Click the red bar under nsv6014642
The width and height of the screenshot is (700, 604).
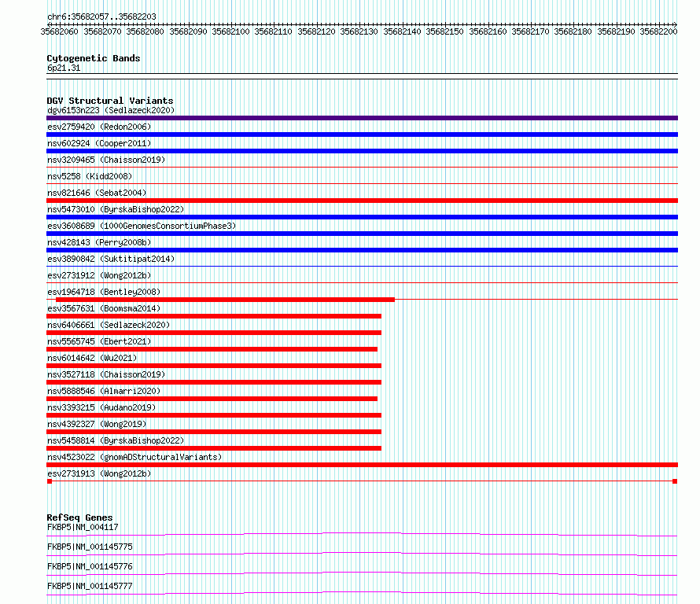click(214, 366)
